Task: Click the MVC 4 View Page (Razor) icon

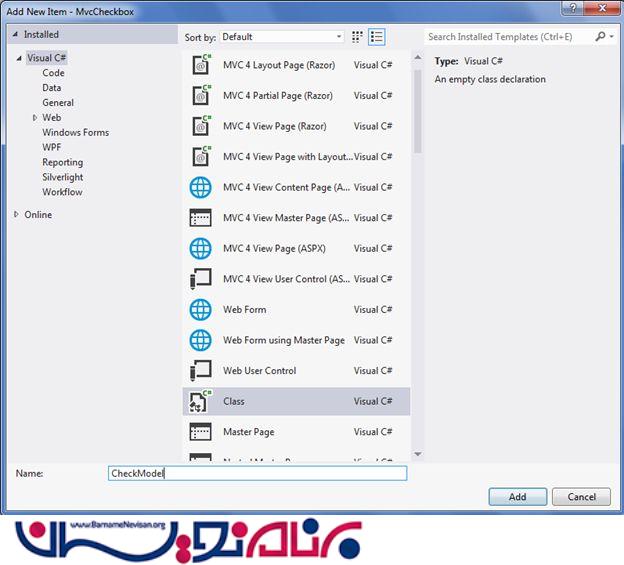Action: 201,126
